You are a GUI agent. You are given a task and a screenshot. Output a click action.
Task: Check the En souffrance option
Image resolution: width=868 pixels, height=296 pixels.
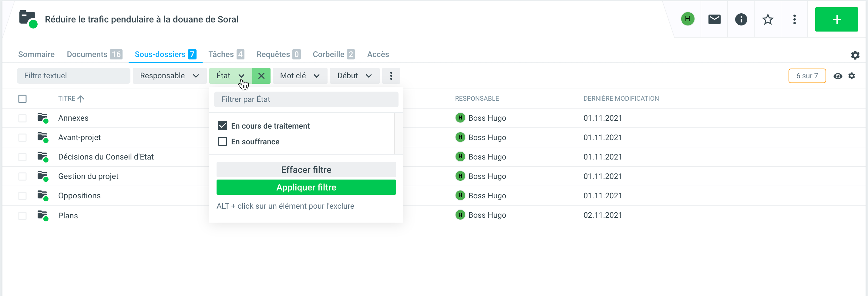[x=222, y=142]
